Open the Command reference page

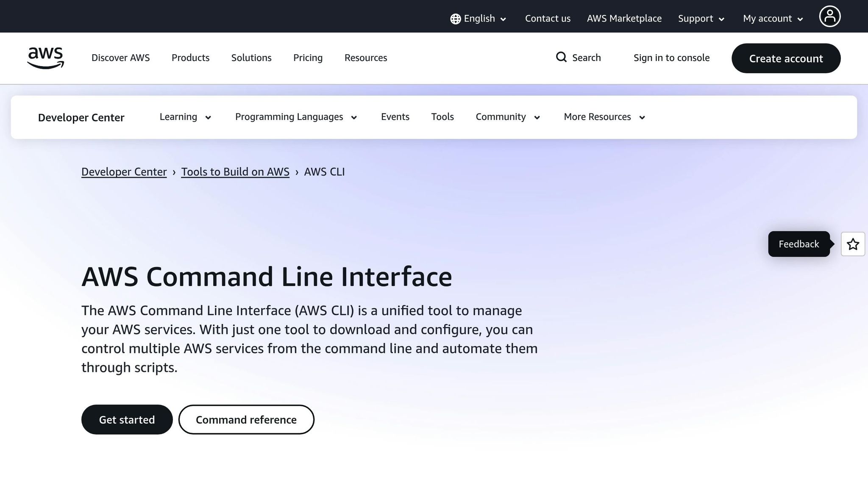click(246, 419)
